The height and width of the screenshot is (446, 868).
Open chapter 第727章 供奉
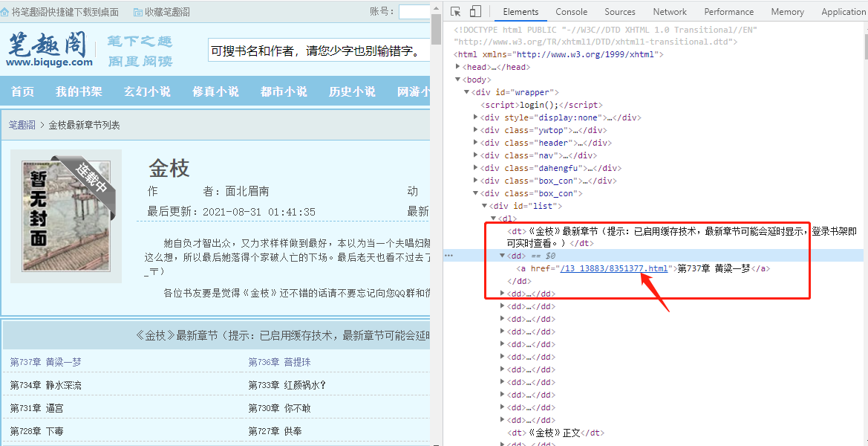click(275, 431)
